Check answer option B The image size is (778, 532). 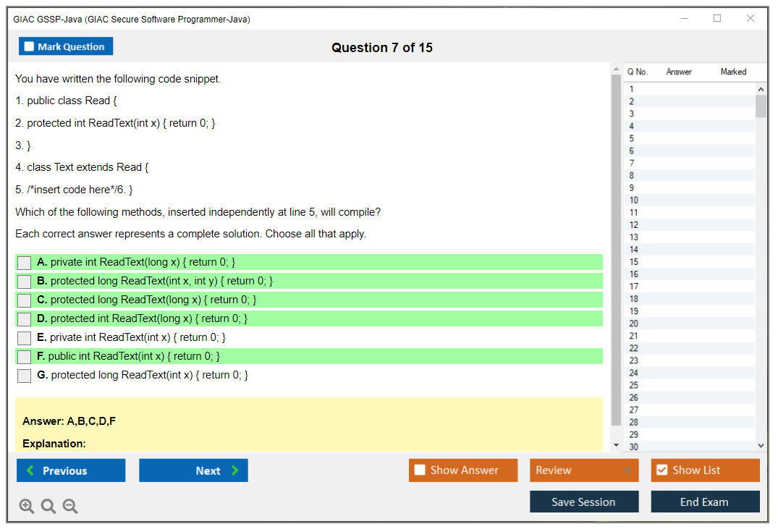point(24,281)
